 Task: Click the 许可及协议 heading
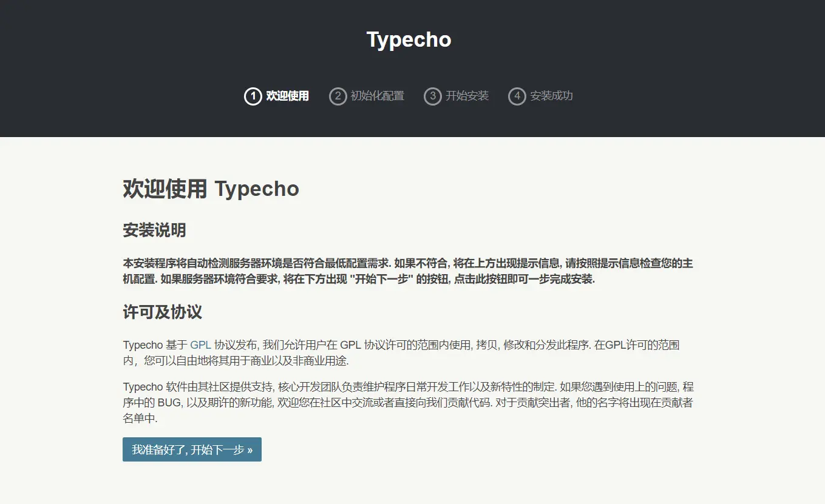162,312
